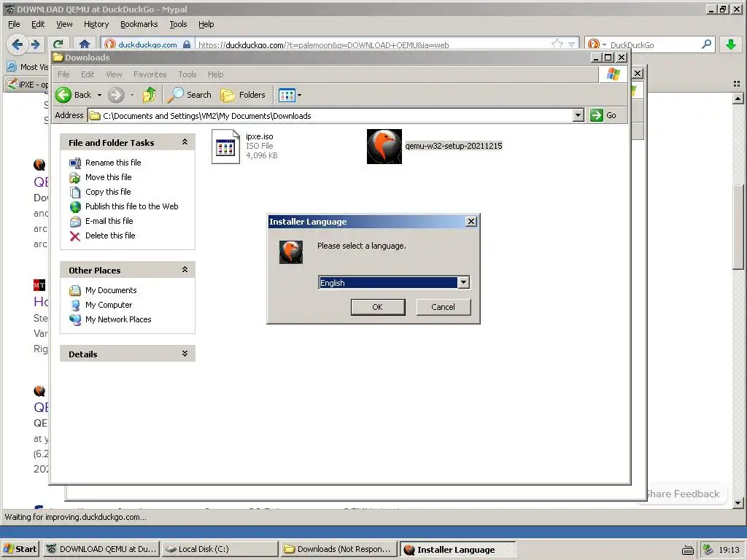Switch to Mypal taskbar button

(102, 549)
